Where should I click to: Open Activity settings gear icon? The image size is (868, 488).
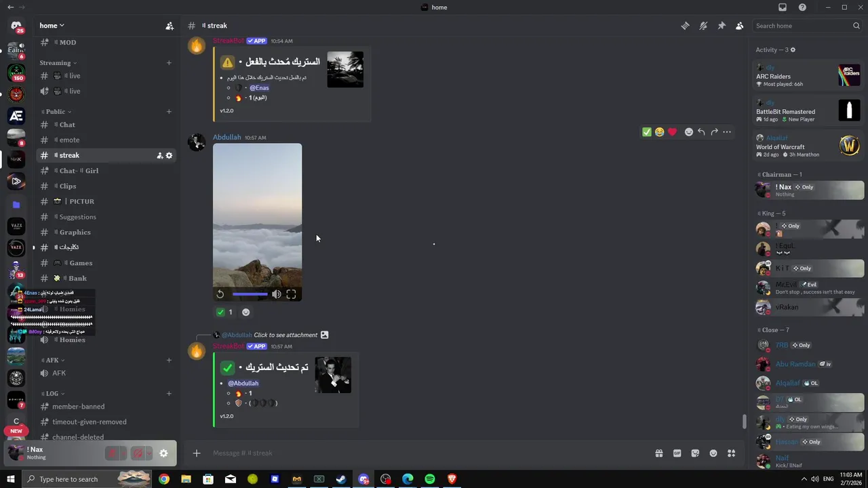pos(793,49)
